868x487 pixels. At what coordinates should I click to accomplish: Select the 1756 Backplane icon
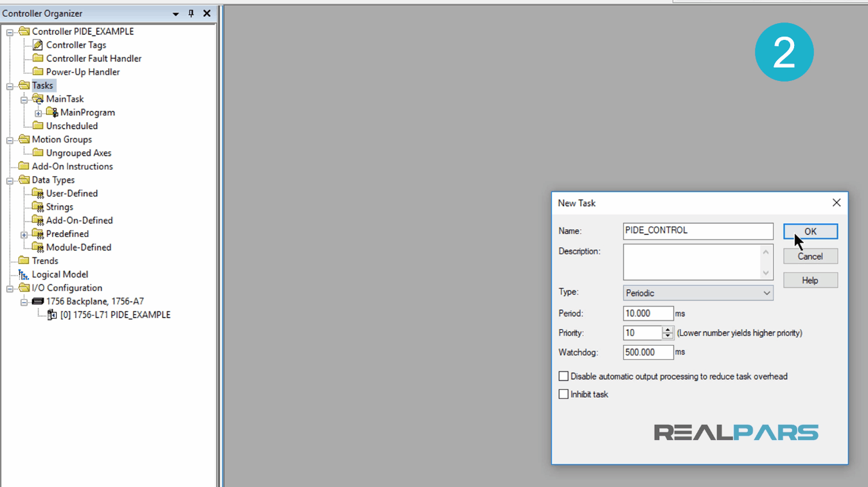pos(38,301)
